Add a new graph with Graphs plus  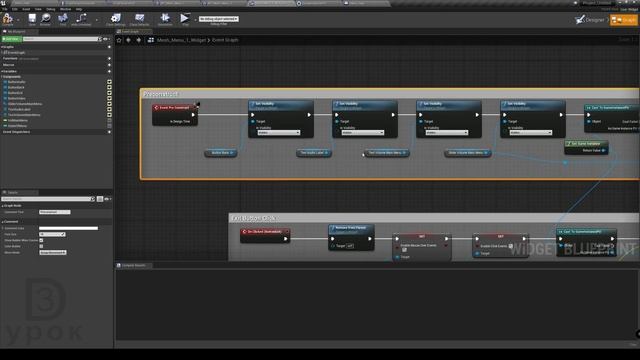tap(109, 47)
